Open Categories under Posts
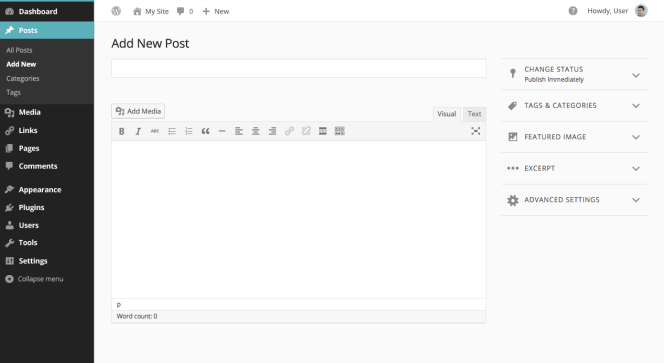 23,78
